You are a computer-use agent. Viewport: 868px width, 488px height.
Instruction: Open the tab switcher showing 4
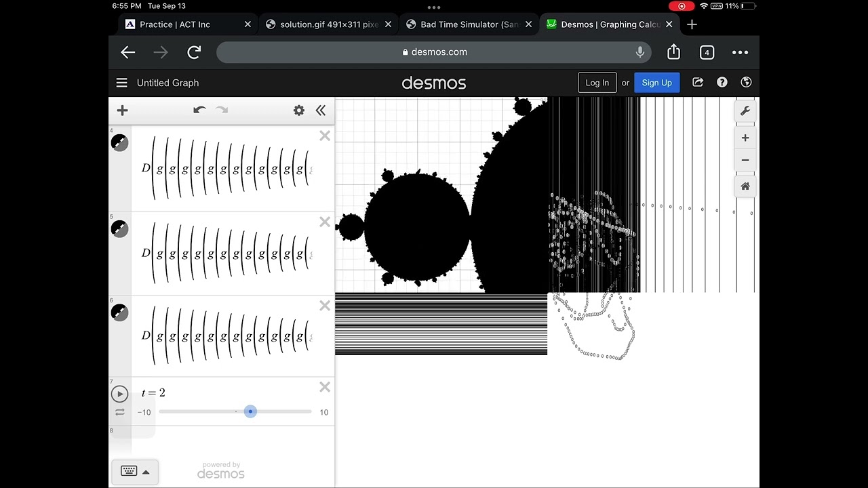coord(707,52)
